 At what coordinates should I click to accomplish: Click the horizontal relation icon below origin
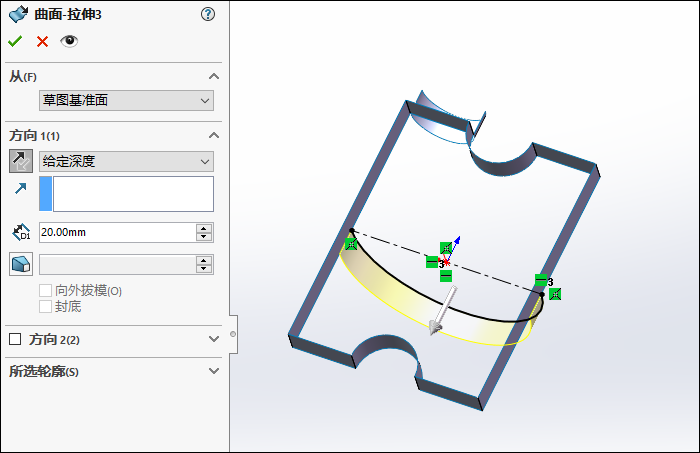[x=446, y=276]
